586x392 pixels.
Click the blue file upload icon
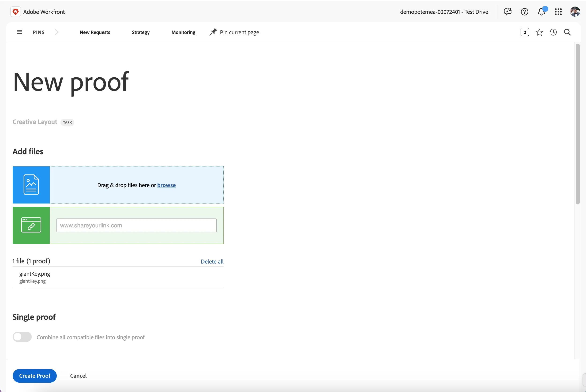[31, 185]
